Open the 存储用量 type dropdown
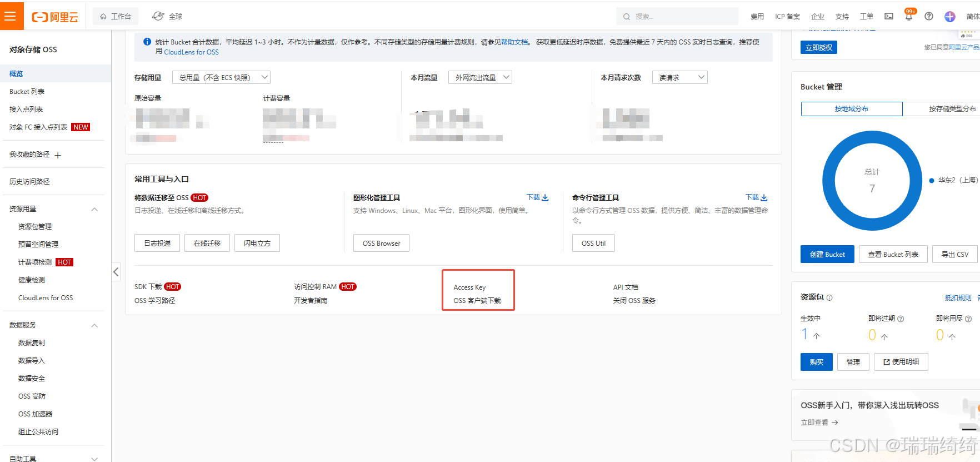980x462 pixels. click(221, 77)
